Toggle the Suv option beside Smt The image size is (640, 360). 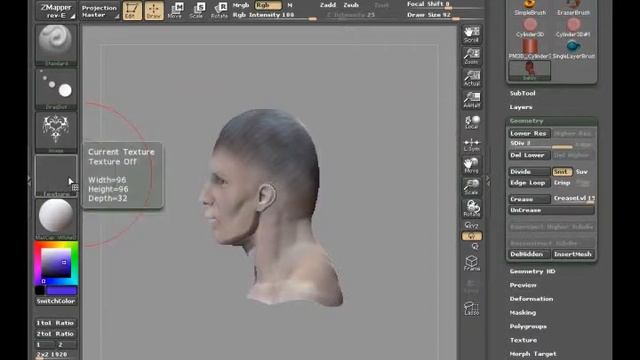pyautogui.click(x=582, y=172)
